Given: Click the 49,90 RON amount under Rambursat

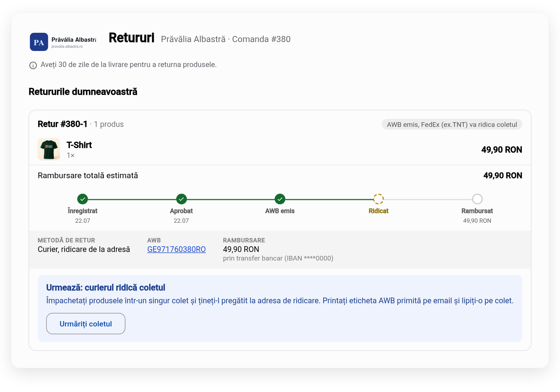Looking at the screenshot, I should (477, 221).
